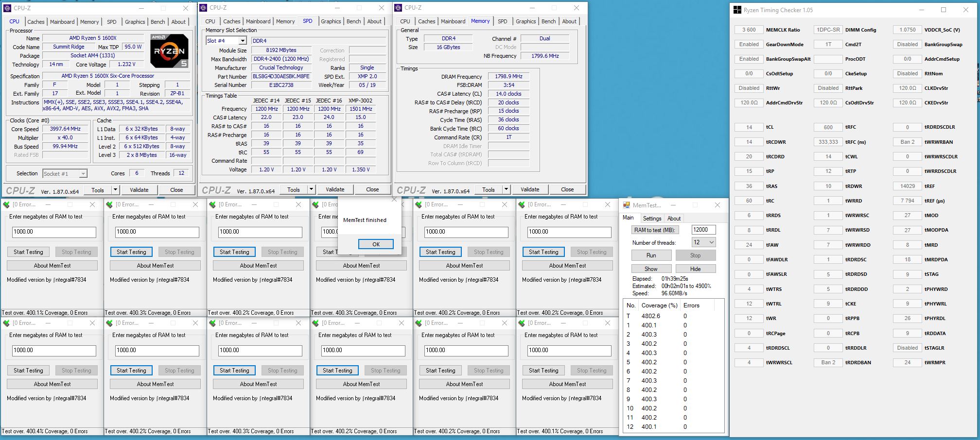
Task: Expand the Socket #1 selection dropdown
Action: 83,173
